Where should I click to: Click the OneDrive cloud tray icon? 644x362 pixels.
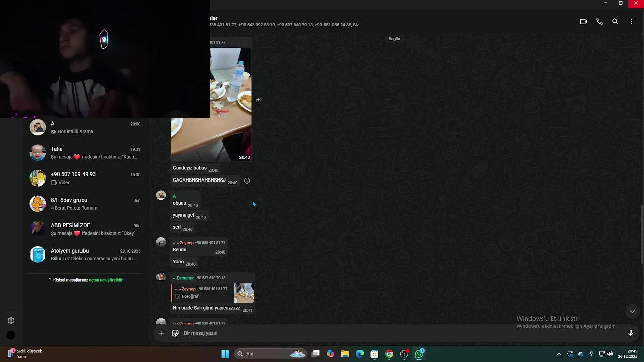[x=581, y=354]
